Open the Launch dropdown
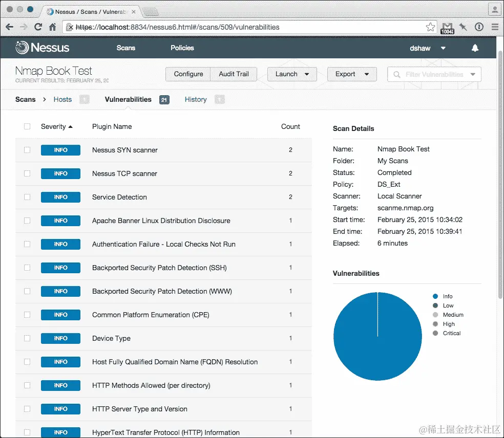 pyautogui.click(x=292, y=74)
